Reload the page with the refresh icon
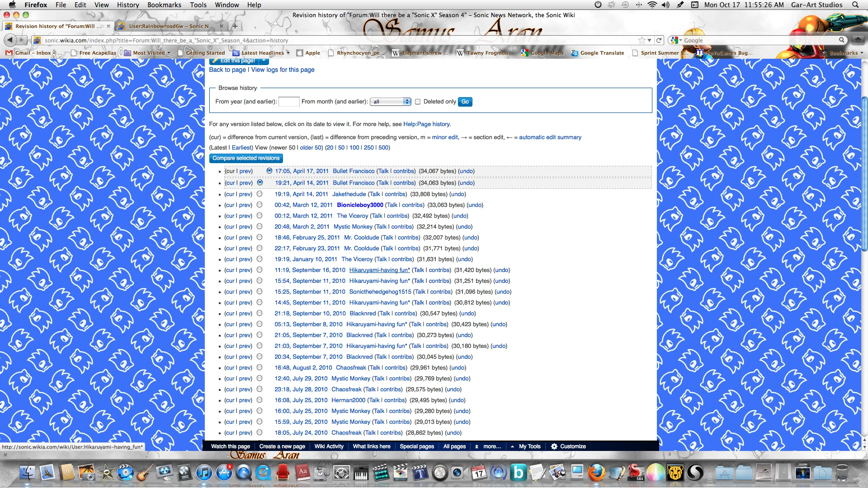The width and height of the screenshot is (868, 488). point(659,40)
